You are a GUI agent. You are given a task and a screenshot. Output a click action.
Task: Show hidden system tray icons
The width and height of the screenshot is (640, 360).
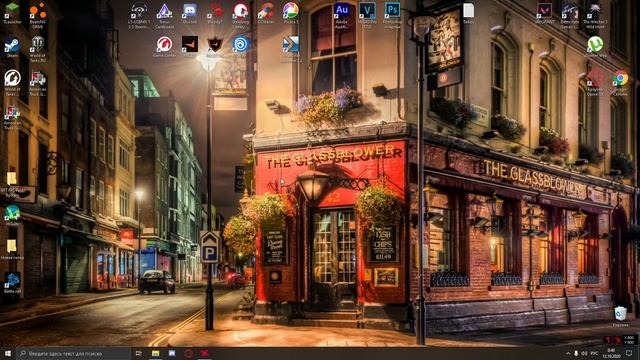(x=568, y=353)
